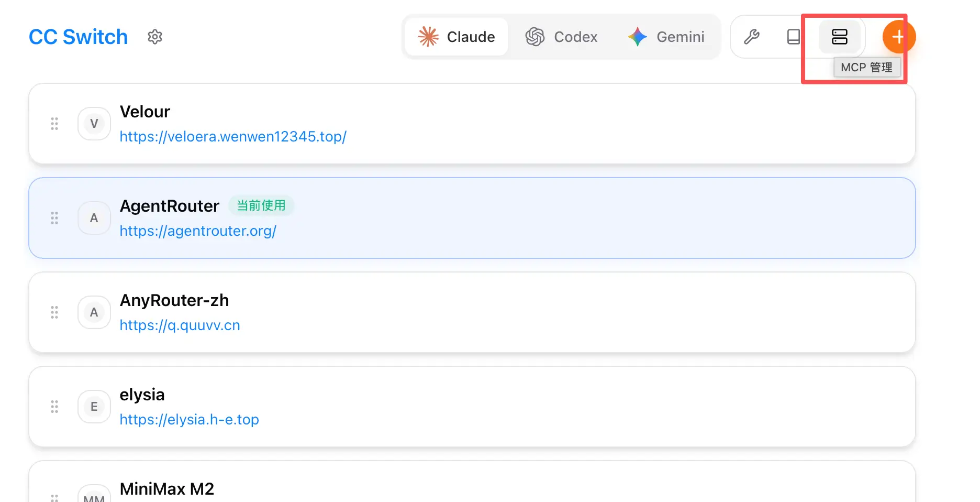Select the AnyRouter-zh provider card
The height and width of the screenshot is (502, 980).
(x=576, y=312)
